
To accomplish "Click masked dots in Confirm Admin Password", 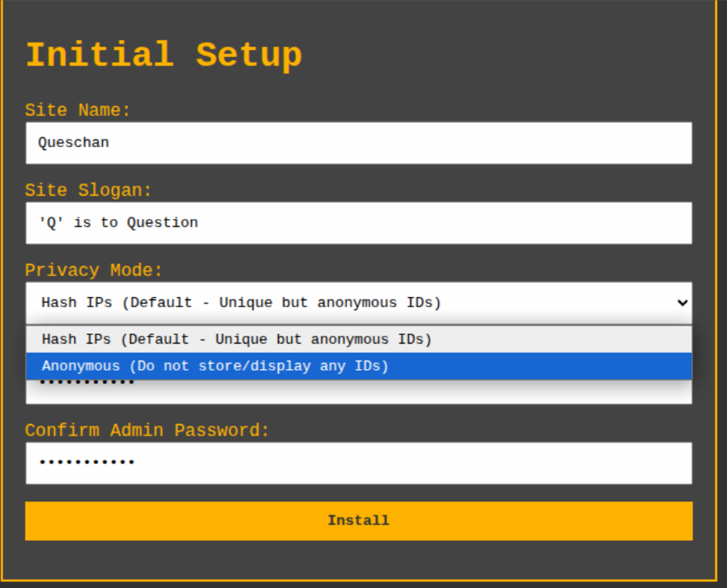I will (x=87, y=463).
